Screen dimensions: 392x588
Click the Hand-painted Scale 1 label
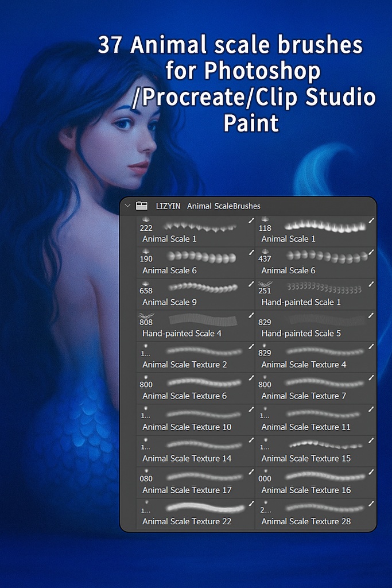point(301,302)
